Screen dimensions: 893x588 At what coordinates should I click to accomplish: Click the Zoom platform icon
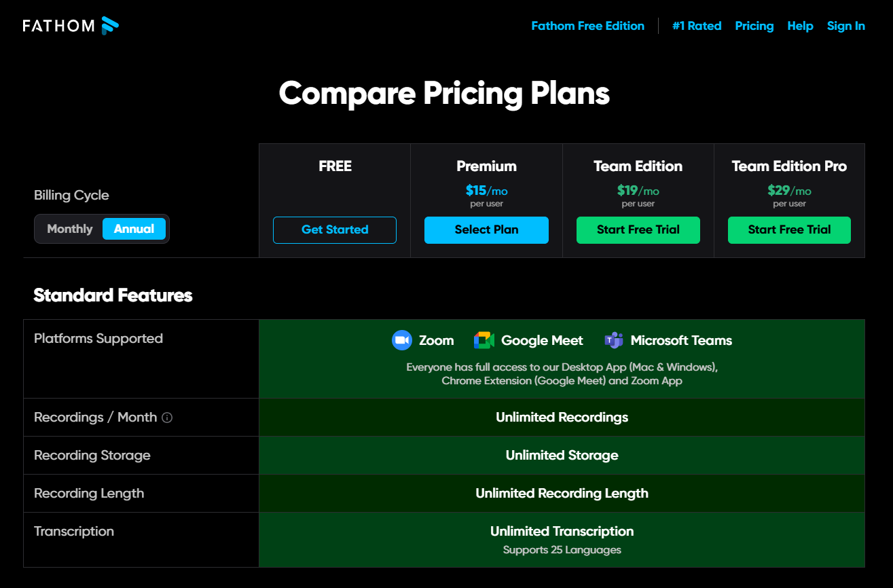coord(402,340)
